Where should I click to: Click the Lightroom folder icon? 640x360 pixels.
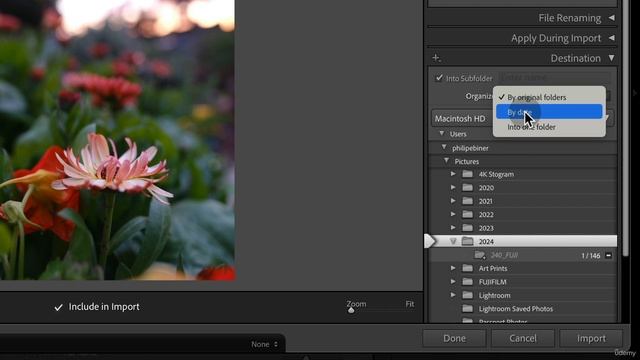pos(467,296)
